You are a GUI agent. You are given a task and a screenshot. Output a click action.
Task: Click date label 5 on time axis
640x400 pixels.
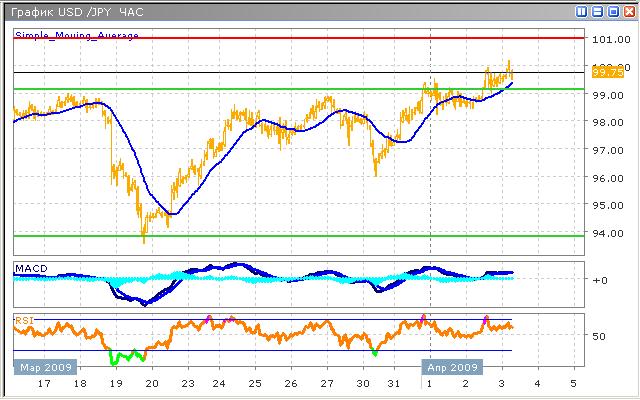[573, 384]
